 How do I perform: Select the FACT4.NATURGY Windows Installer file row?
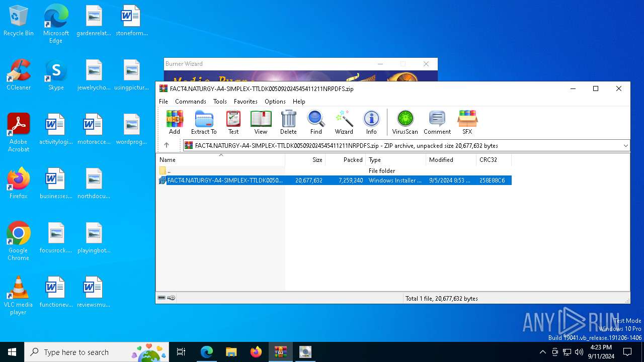click(x=334, y=180)
